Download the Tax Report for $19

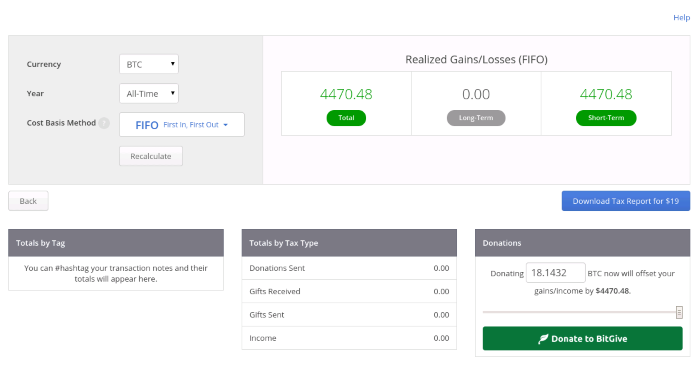[x=625, y=201]
